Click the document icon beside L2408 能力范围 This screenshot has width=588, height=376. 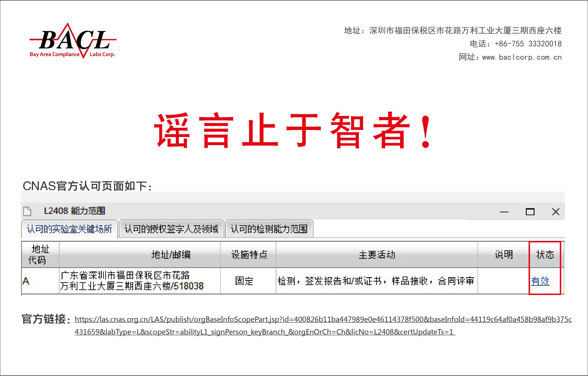pos(27,211)
